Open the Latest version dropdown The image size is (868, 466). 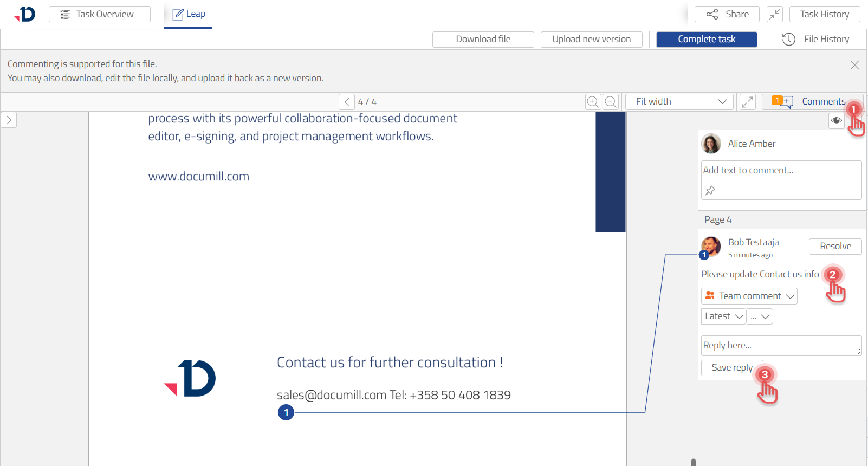pyautogui.click(x=724, y=316)
